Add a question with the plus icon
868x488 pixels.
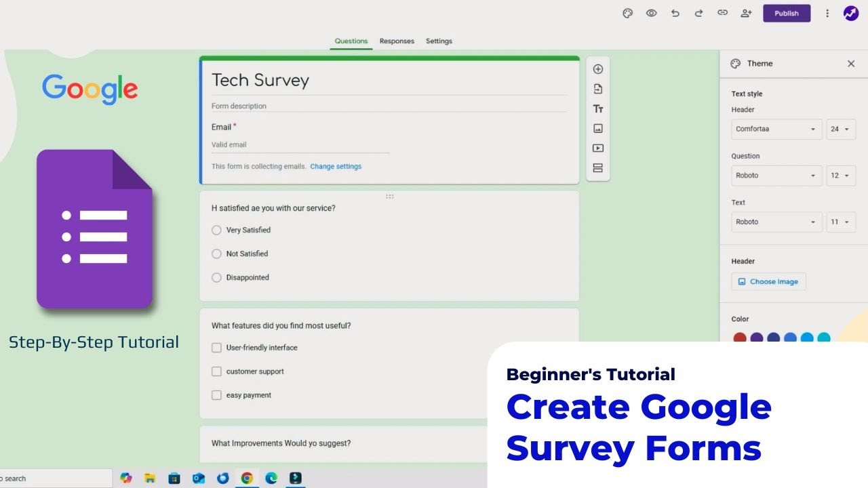click(x=597, y=69)
